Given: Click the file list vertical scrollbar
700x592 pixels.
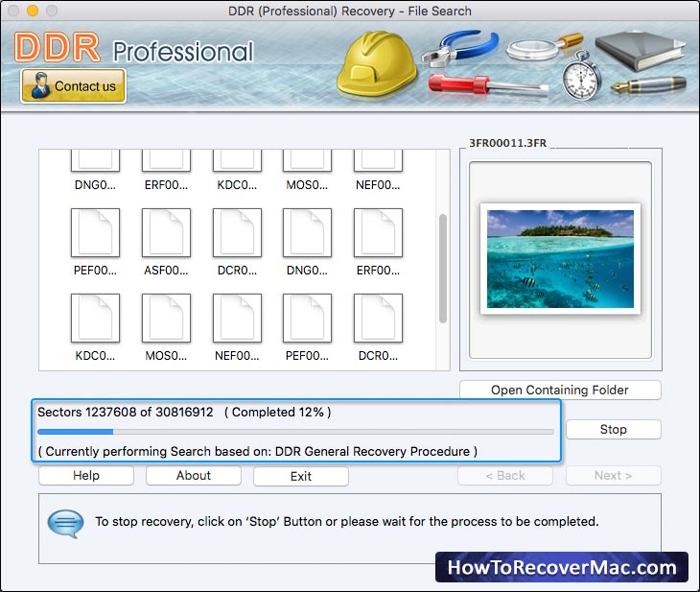Looking at the screenshot, I should tap(443, 268).
